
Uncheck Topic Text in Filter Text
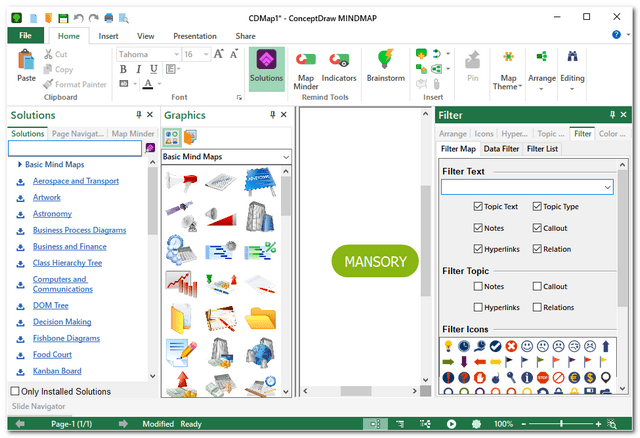[478, 206]
